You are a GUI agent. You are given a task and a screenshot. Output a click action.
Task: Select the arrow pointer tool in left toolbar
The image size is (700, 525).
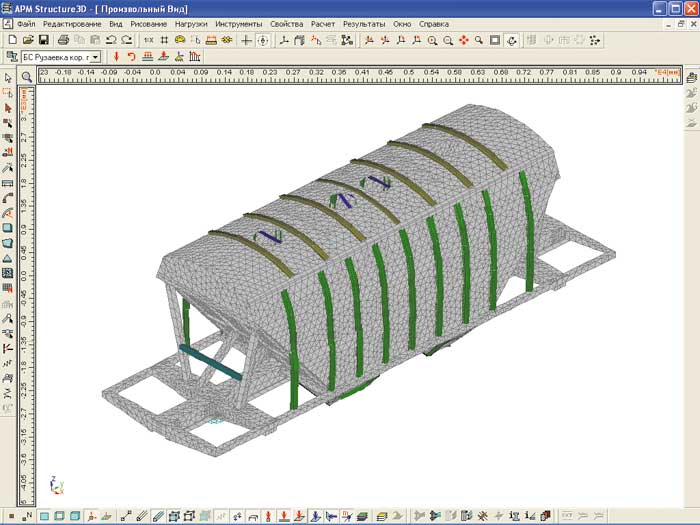pyautogui.click(x=8, y=77)
